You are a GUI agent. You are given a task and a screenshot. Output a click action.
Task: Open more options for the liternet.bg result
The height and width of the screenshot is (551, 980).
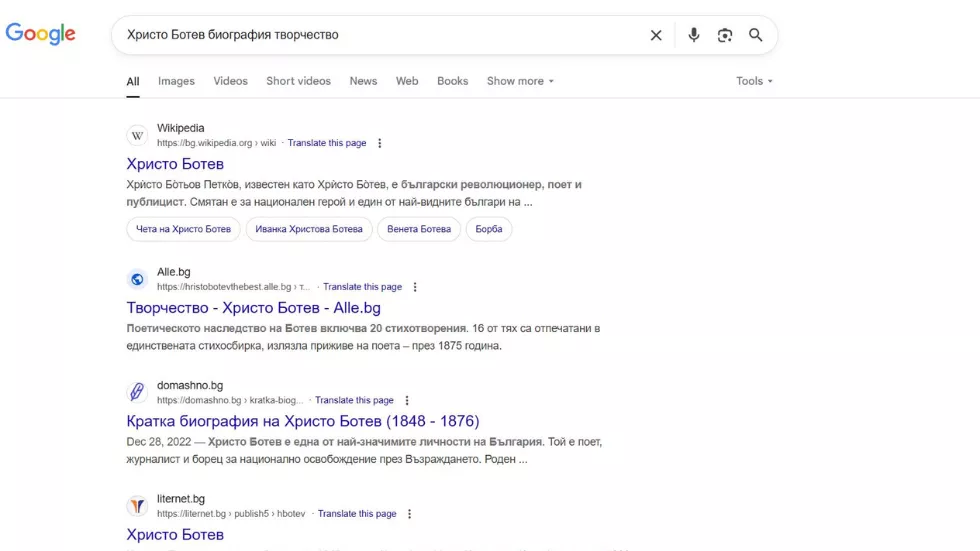point(409,514)
